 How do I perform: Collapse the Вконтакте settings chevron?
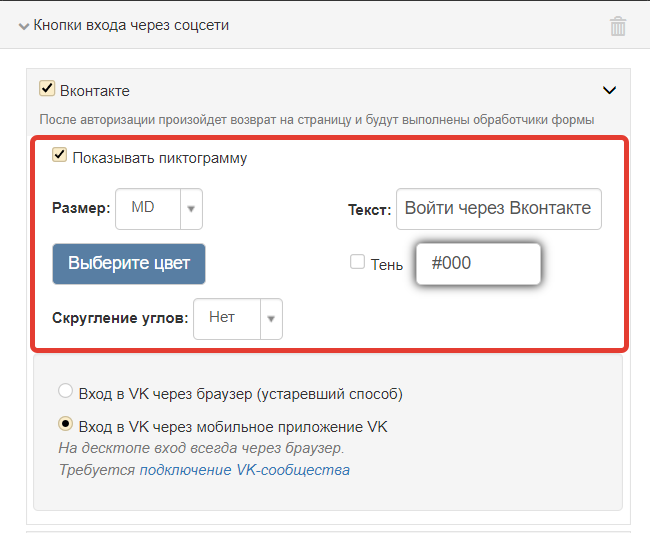pyautogui.click(x=609, y=90)
